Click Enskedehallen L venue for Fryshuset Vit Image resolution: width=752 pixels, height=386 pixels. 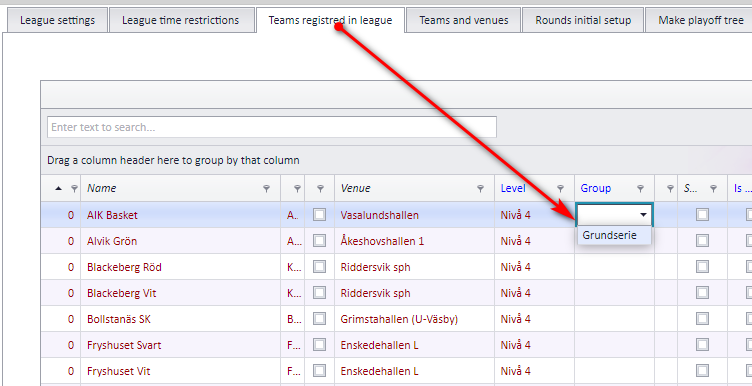415,371
